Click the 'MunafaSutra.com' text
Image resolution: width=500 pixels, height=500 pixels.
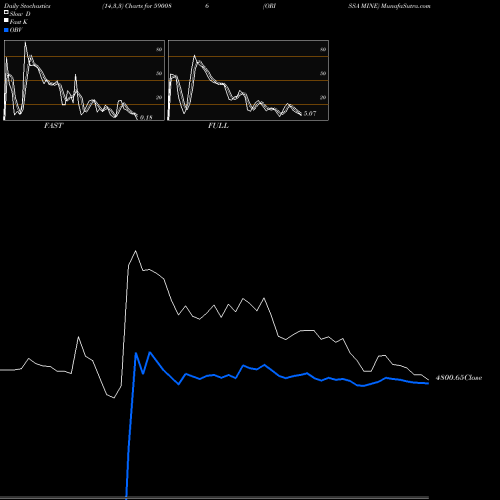[x=406, y=6]
